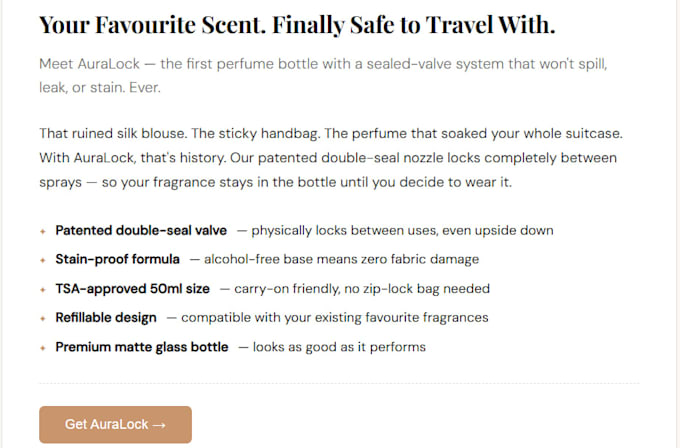The height and width of the screenshot is (448, 680).
Task: Click bullet star beside Premium matte glass bottle
Action: click(42, 348)
